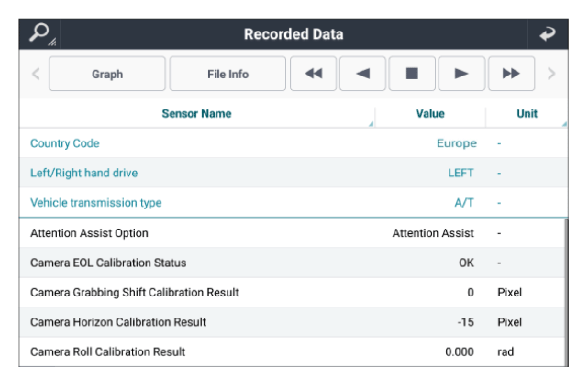Click the Europe value cell
Screen dimensions: 587x386
457,143
